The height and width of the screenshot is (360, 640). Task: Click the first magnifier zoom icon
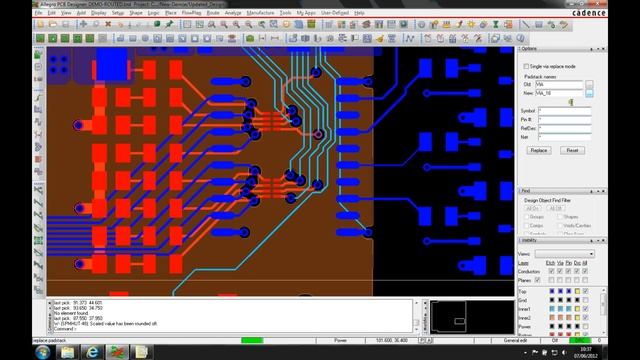211,24
